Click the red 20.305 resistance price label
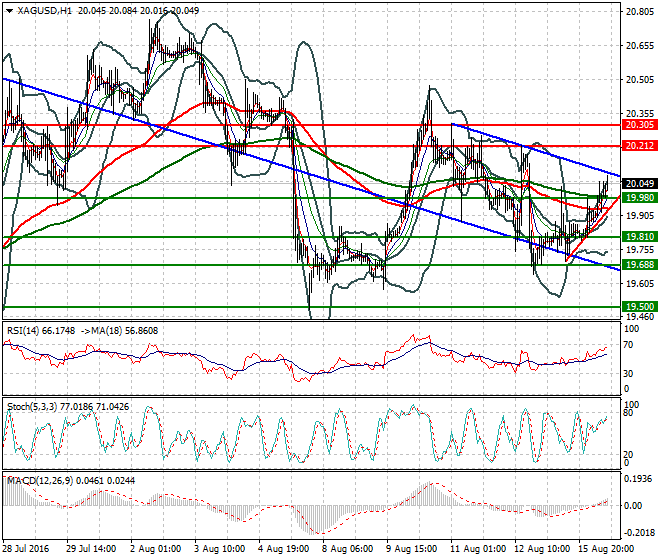Viewport: 660px width, 560px height. tap(640, 125)
